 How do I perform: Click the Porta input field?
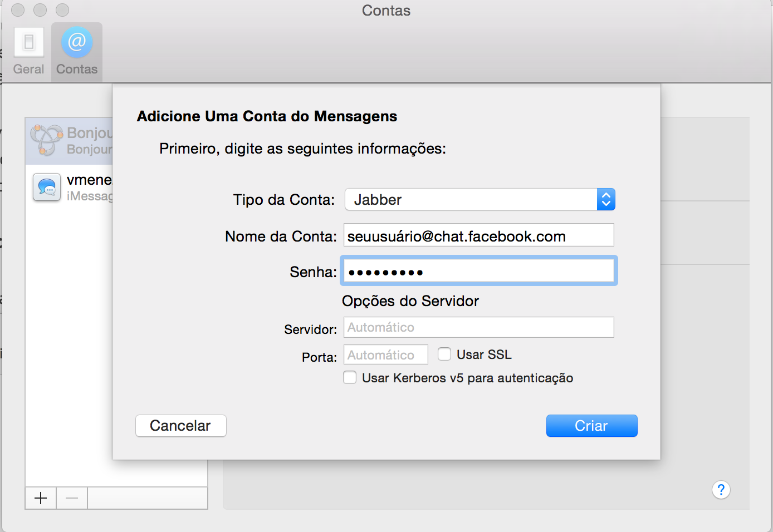pos(385,354)
